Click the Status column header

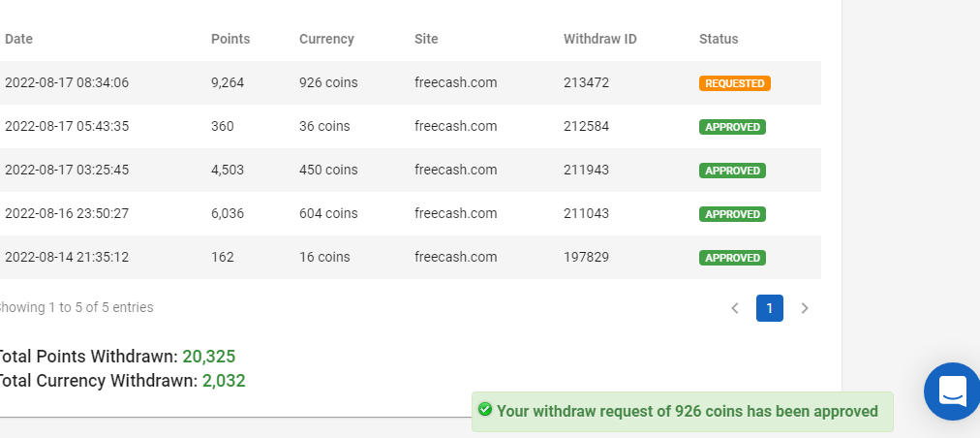pos(719,40)
